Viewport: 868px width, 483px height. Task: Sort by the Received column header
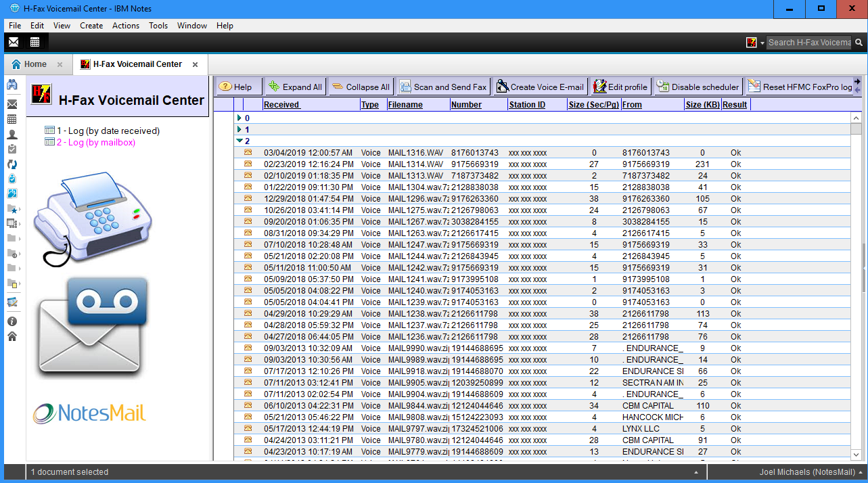click(x=281, y=105)
